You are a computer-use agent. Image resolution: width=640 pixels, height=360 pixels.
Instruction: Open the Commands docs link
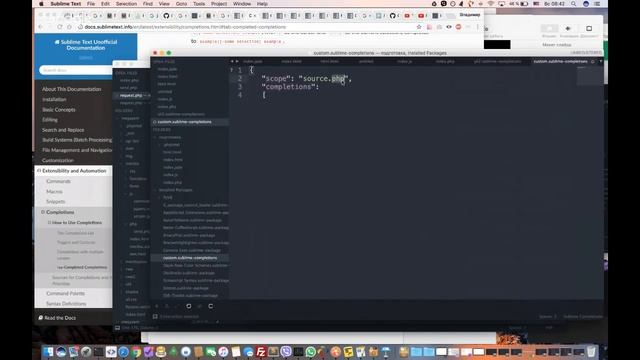pos(58,181)
